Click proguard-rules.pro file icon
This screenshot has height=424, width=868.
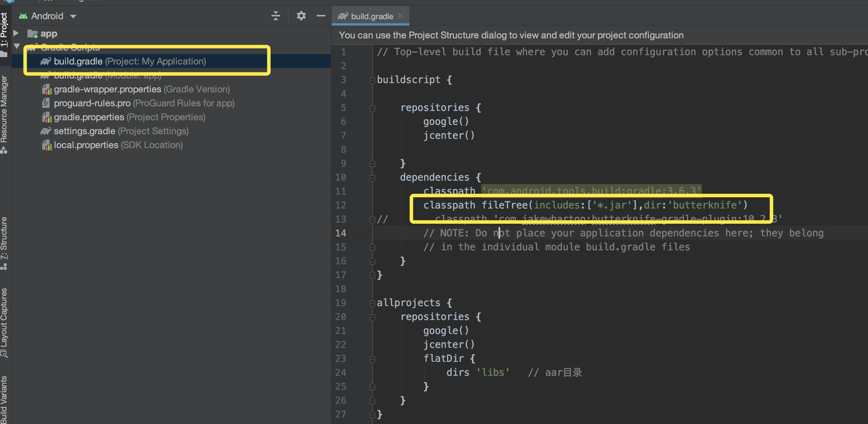[x=46, y=103]
